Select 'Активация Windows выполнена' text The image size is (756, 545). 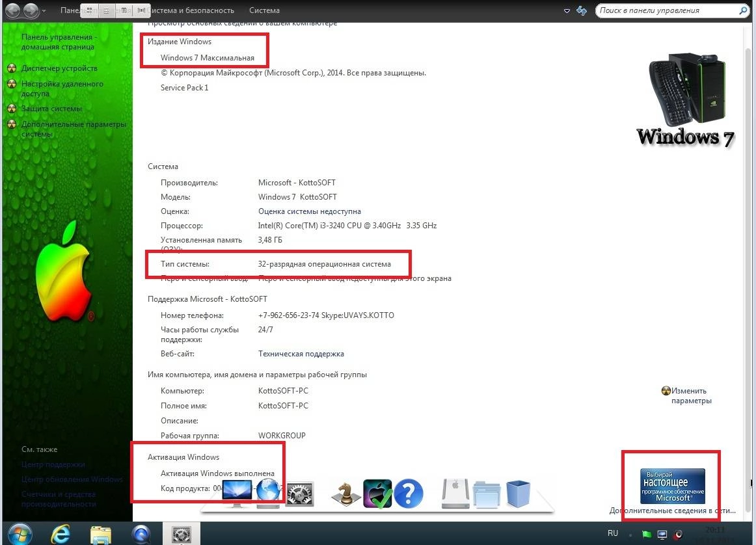pyautogui.click(x=217, y=473)
